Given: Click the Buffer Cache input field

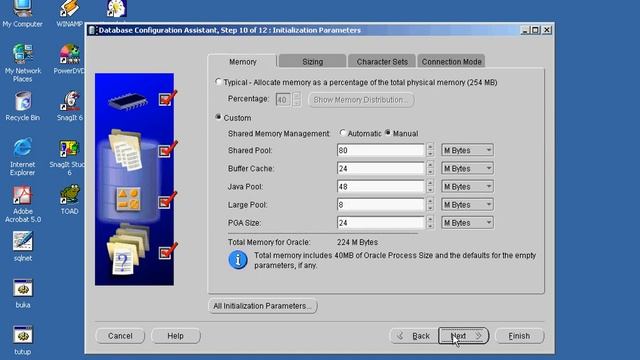Looking at the screenshot, I should 381,168.
